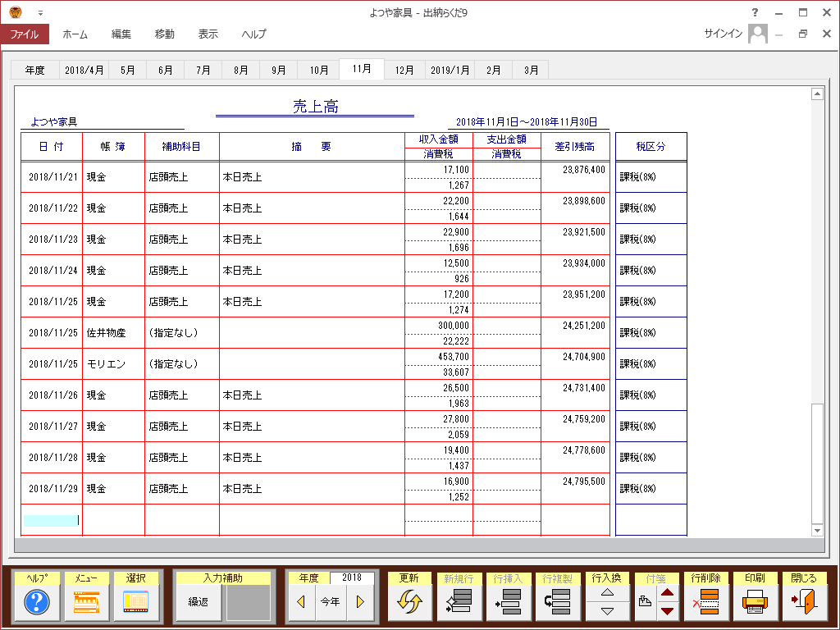
Task: Switch to the 2019/1月 tab
Action: (450, 71)
